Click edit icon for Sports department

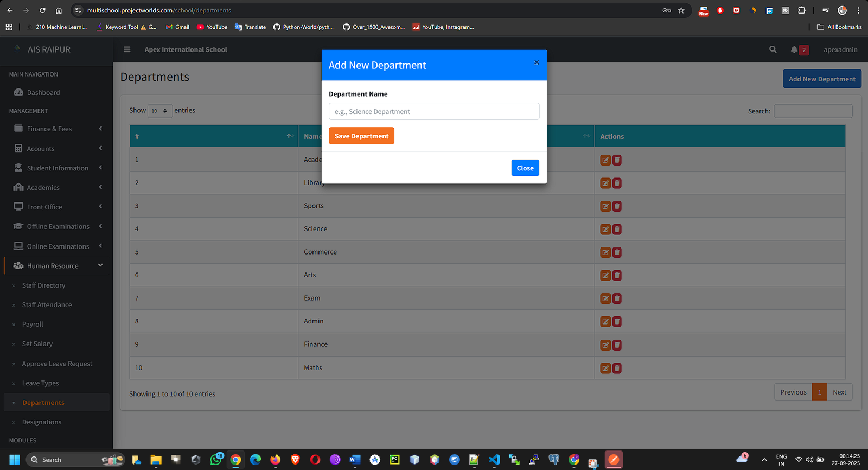pyautogui.click(x=605, y=206)
